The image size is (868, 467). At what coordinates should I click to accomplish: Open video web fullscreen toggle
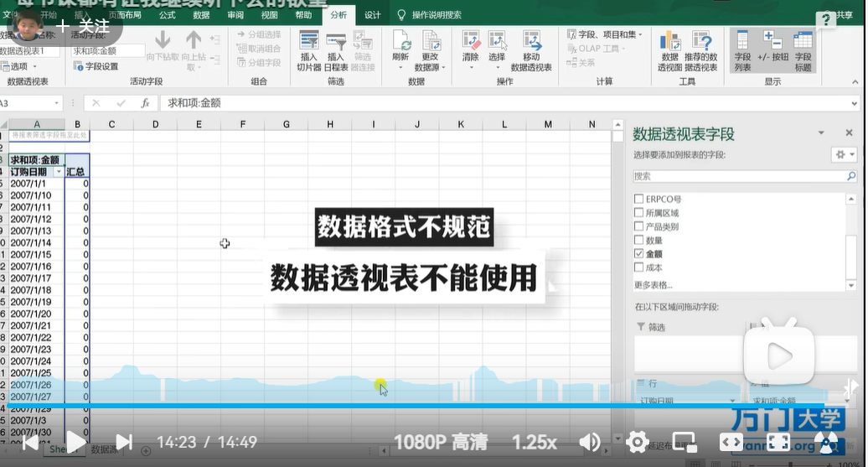[x=731, y=442]
